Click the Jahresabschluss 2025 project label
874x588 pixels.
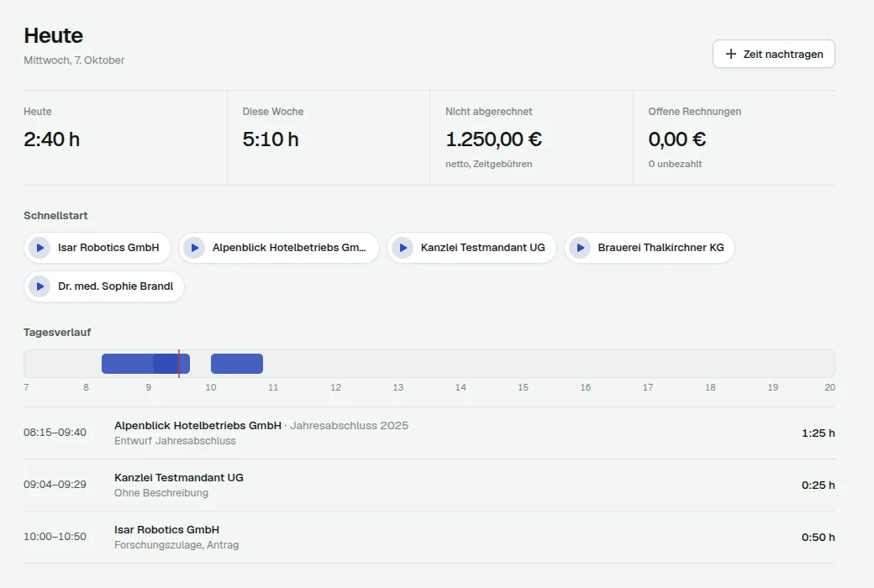click(350, 425)
